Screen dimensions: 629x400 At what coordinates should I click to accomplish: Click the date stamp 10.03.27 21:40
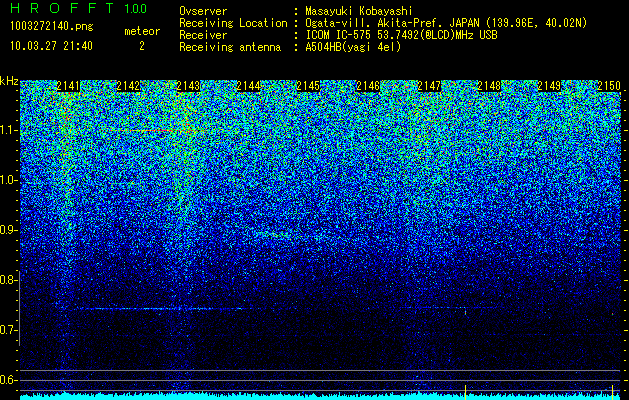point(51,46)
